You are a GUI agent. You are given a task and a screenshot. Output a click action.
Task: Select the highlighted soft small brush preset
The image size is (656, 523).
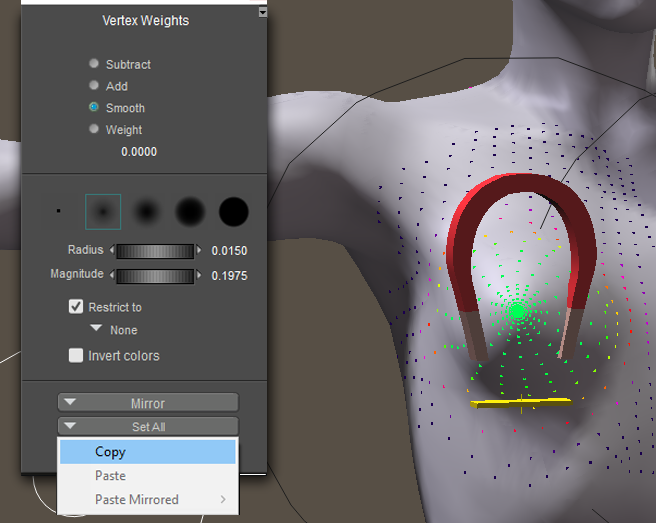103,211
